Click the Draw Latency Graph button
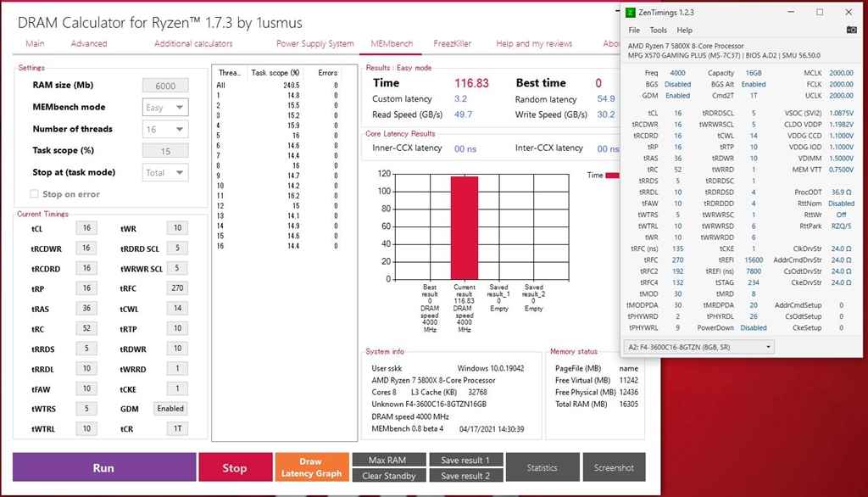The image size is (868, 497). pos(312,467)
